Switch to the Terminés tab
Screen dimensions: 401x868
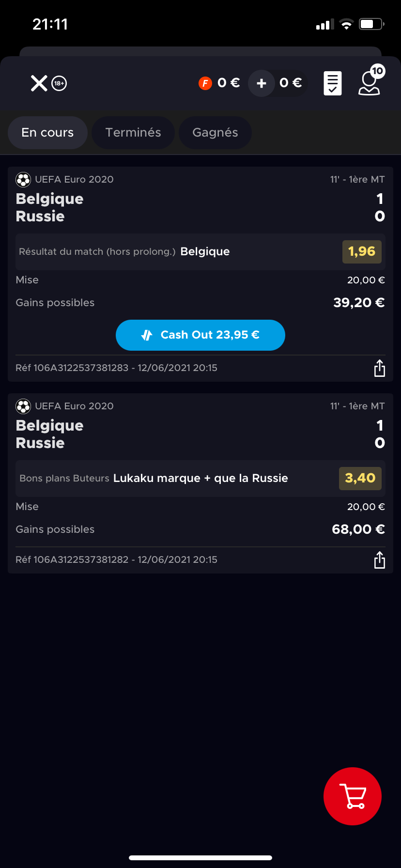click(133, 133)
